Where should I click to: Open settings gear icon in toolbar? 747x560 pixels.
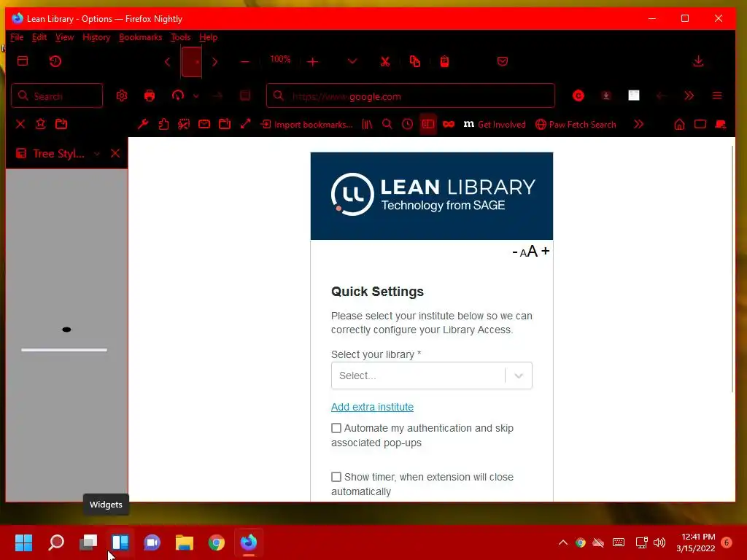[x=122, y=96]
